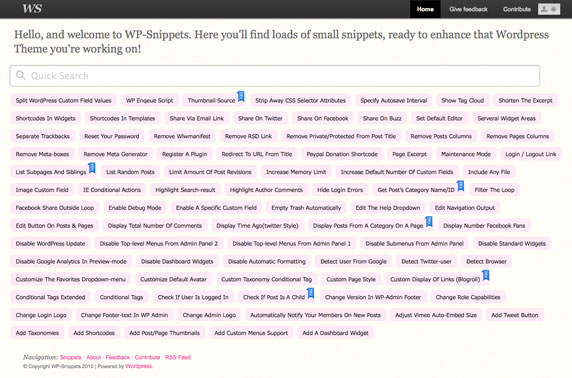Open Empty Trash Automatically snippet
Viewport: 572px width, 378px height.
coord(306,208)
